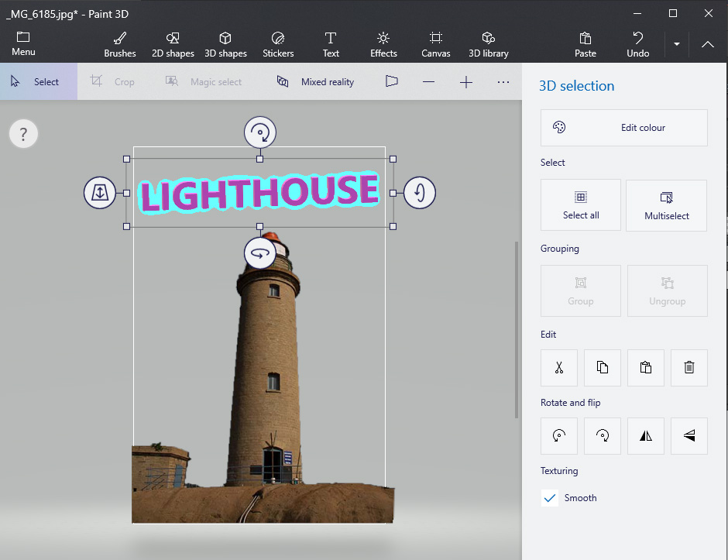Open the Menu
The image size is (728, 560).
(23, 43)
